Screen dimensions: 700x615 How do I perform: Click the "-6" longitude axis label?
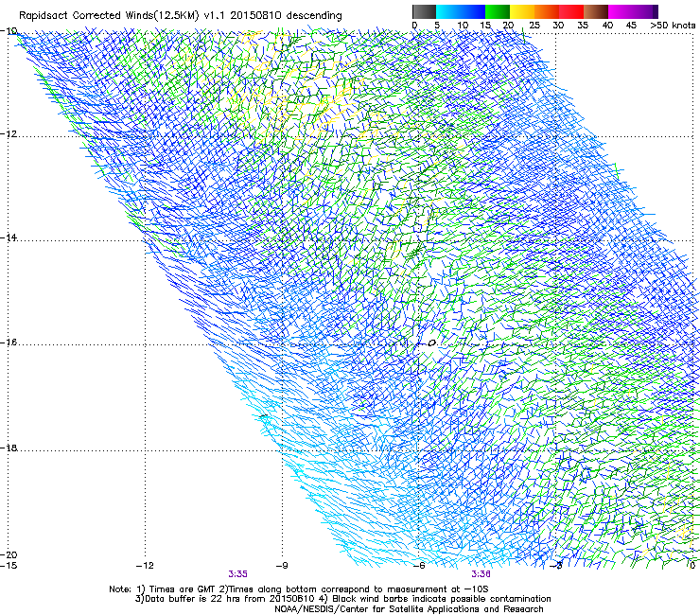(419, 566)
